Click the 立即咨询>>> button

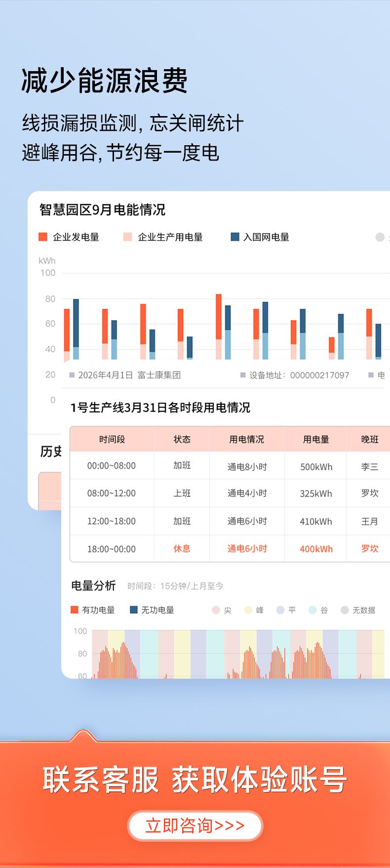(x=195, y=826)
